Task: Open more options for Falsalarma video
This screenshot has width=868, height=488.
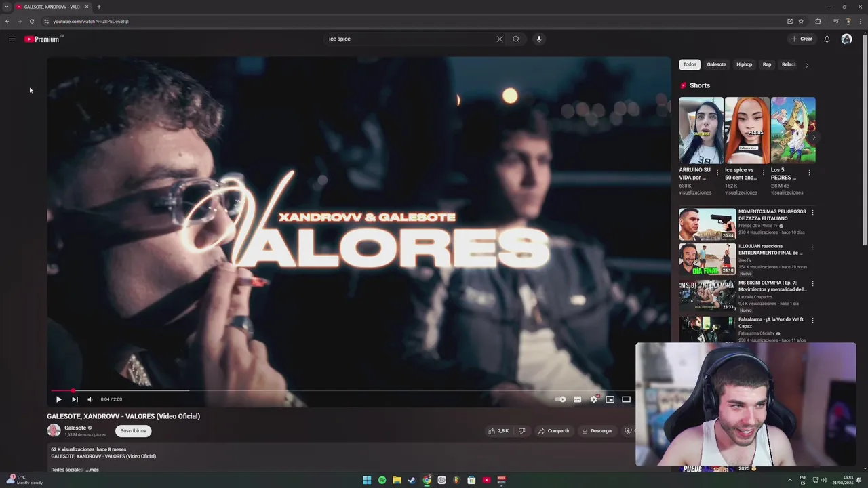Action: coord(812,320)
